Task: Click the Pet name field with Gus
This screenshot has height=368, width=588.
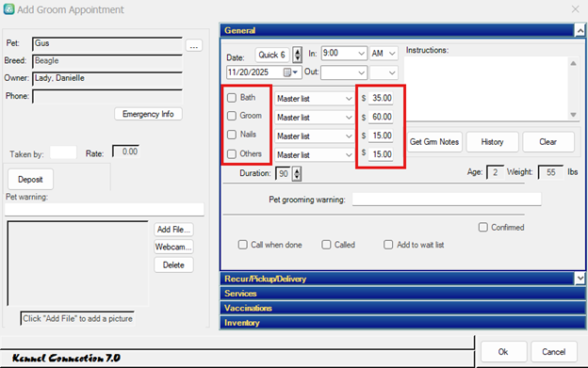Action: click(x=107, y=44)
